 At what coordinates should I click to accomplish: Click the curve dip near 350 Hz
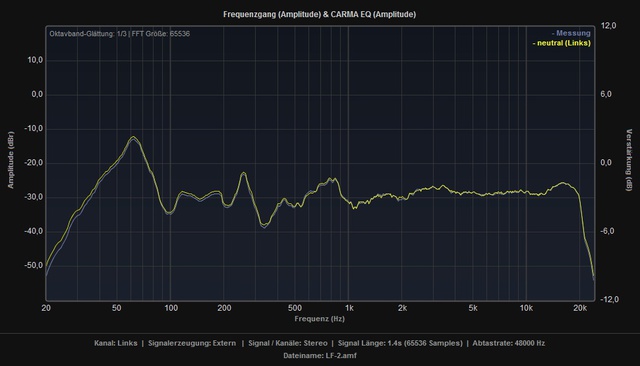264,225
